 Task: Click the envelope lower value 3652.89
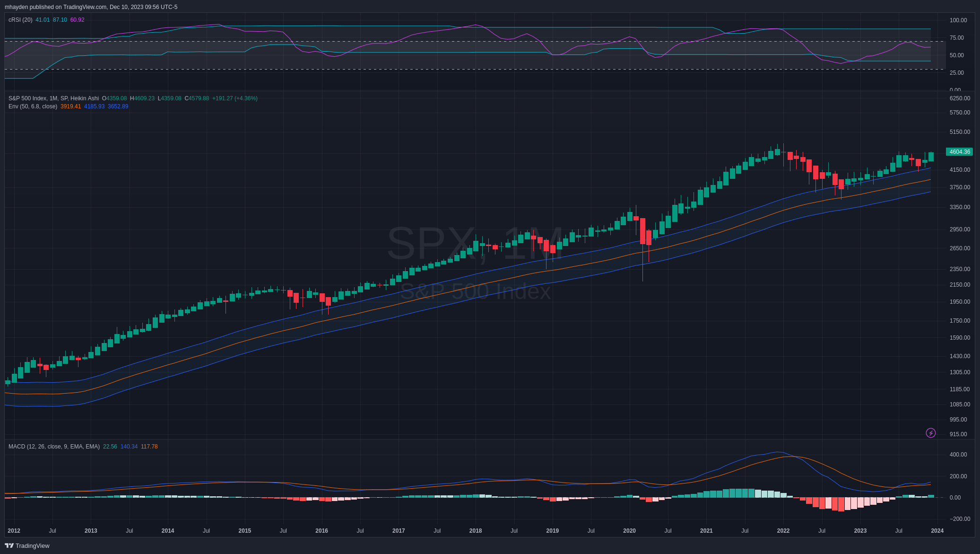point(118,106)
